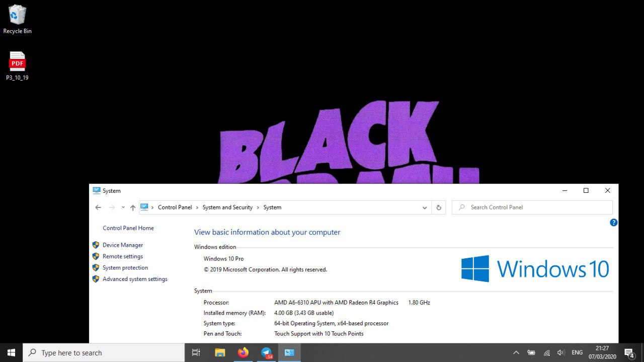Show hidden system tray icons
644x362 pixels.
coord(516,352)
